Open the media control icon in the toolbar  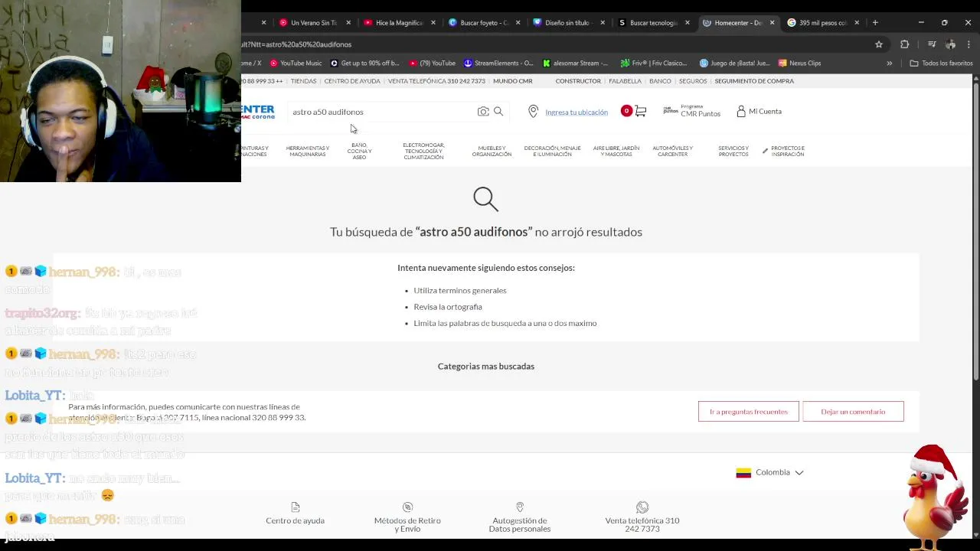click(932, 44)
